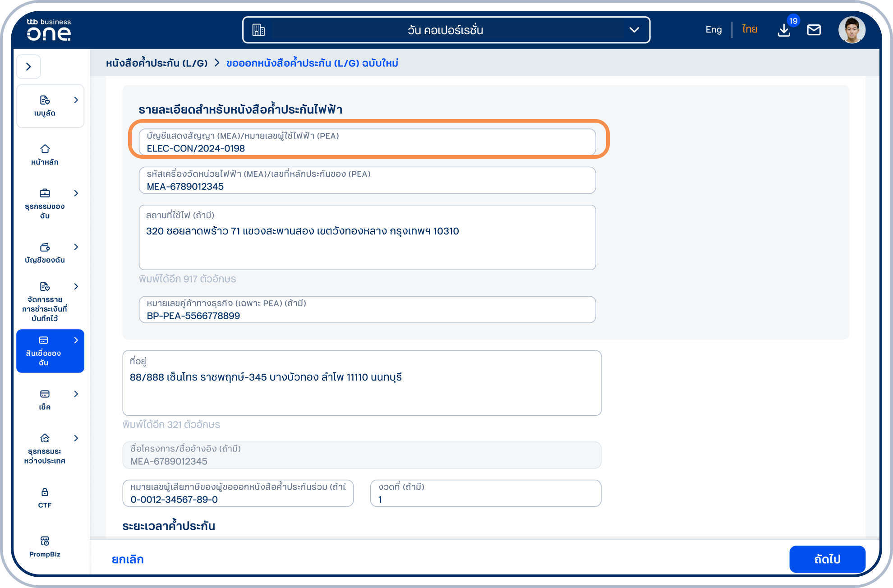
Task: Open the Cheque (เช็ค) sidebar item
Action: tap(45, 400)
